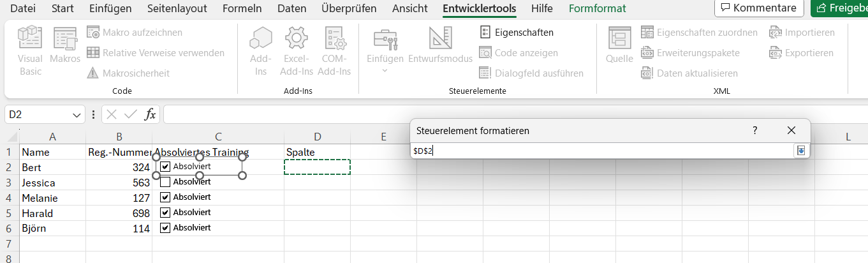
Task: Open the Visual Basic editor
Action: click(x=30, y=50)
